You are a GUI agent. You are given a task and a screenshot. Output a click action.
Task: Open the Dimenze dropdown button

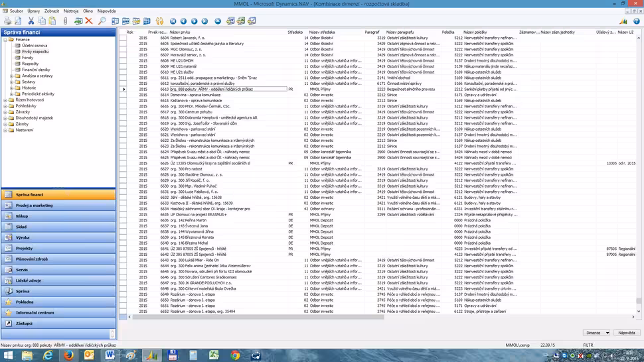point(596,333)
